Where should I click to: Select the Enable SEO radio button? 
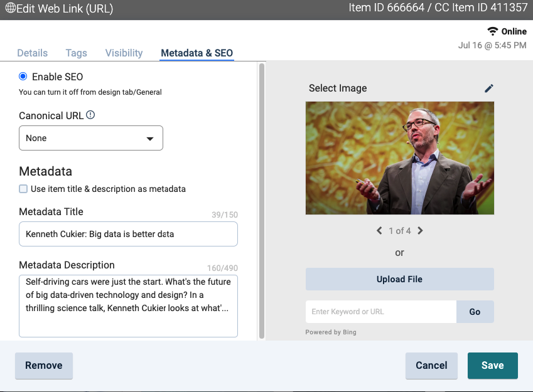(23, 77)
